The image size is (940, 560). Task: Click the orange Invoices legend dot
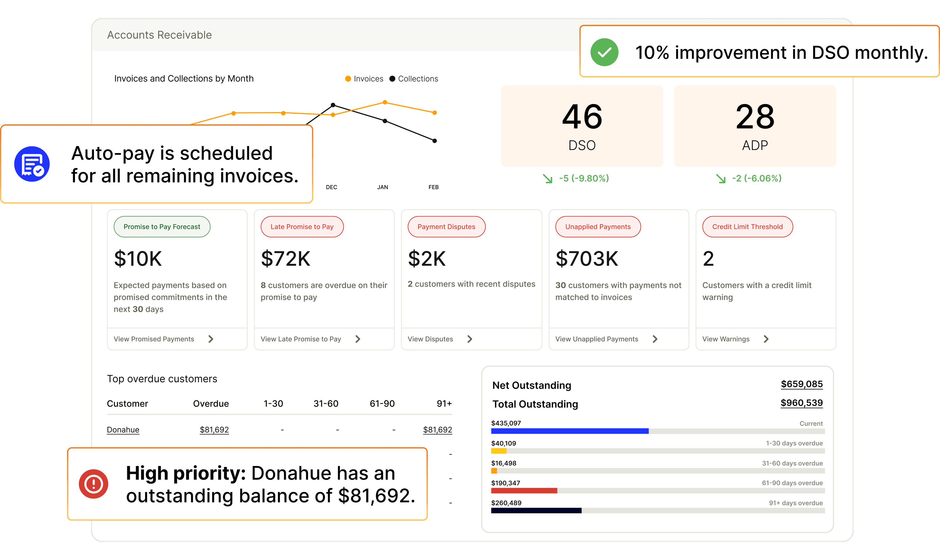(348, 79)
